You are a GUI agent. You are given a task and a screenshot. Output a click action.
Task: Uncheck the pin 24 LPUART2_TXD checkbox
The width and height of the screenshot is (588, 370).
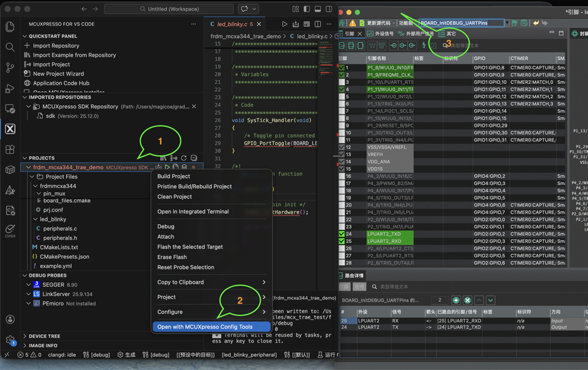click(342, 234)
